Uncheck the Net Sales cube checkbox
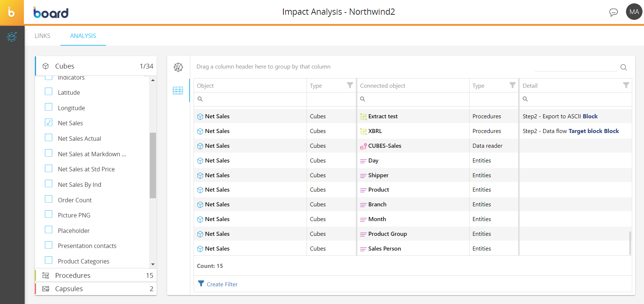Viewport: 644px width, 304px height. tap(49, 123)
